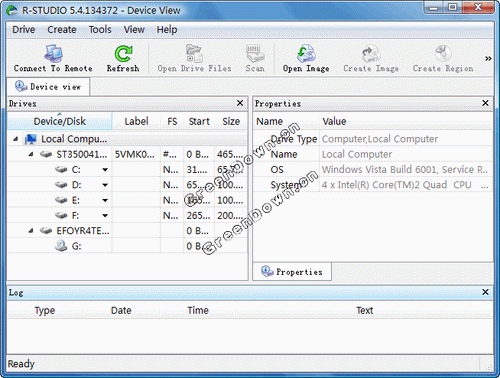This screenshot has height=378, width=500.
Task: Click the green Refresh icon
Action: 123,54
